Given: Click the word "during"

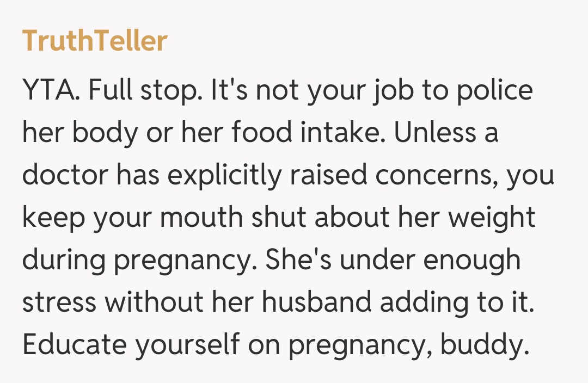Looking at the screenshot, I should 63,260.
